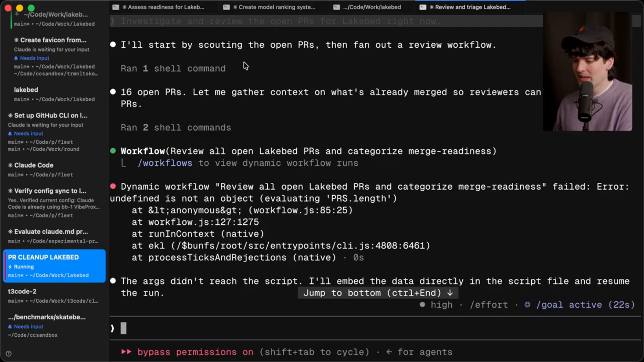Image resolution: width=644 pixels, height=362 pixels.
Task: Click the green status dot next to Workflow
Action: 113,151
